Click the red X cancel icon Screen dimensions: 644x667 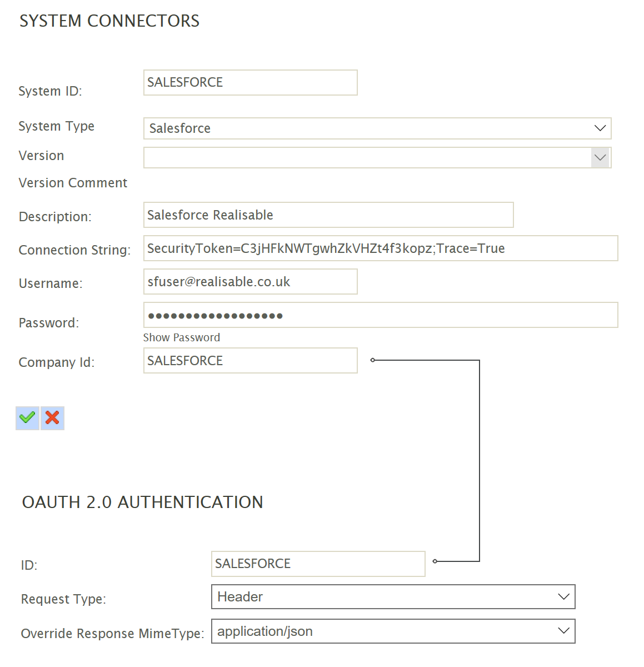pyautogui.click(x=52, y=418)
